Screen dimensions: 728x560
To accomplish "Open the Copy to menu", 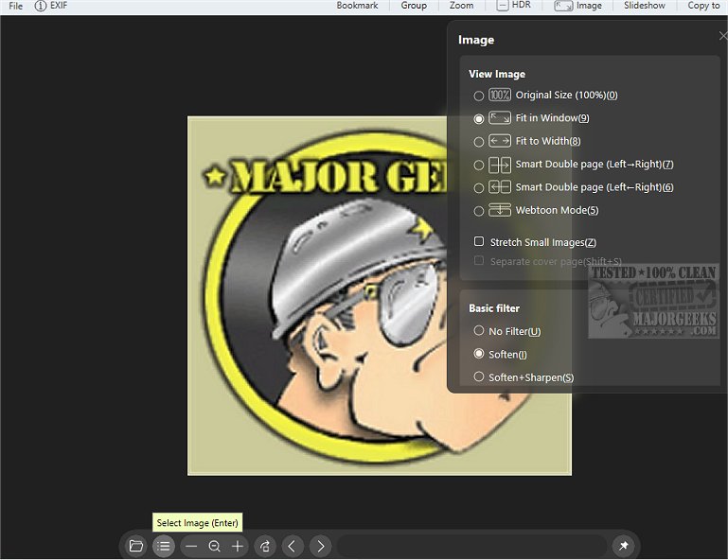I will [x=703, y=6].
